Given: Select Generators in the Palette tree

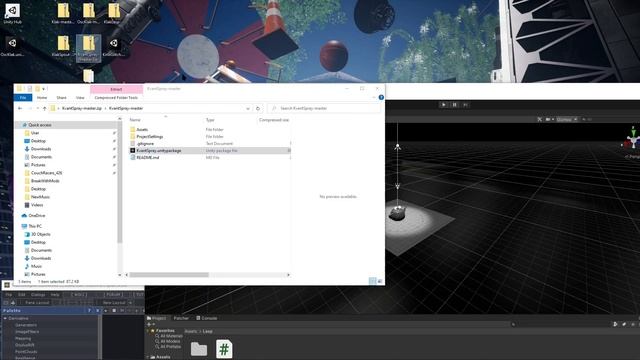Looking at the screenshot, I should [26, 325].
